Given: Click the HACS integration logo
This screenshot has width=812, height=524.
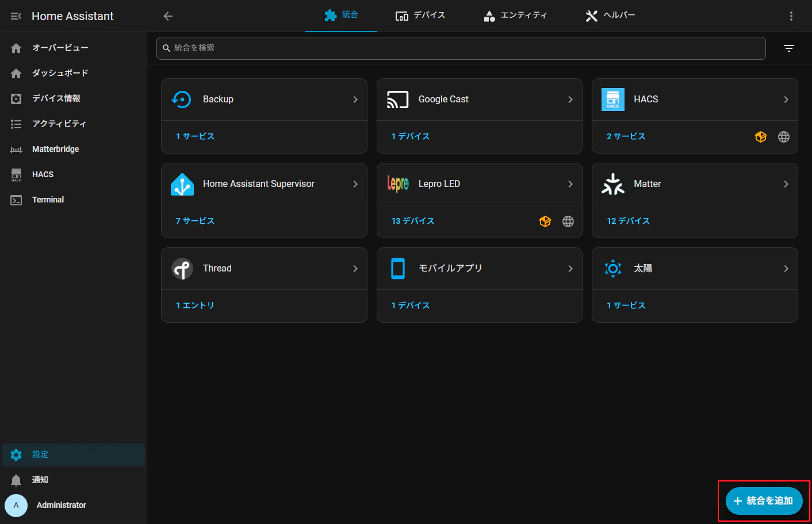Looking at the screenshot, I should tap(613, 100).
